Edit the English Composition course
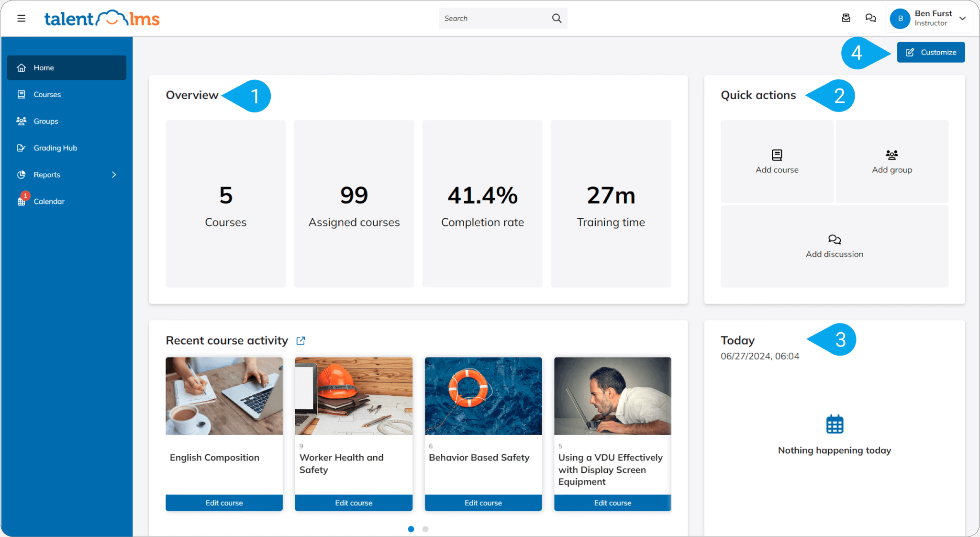The width and height of the screenshot is (980, 537). point(224,503)
